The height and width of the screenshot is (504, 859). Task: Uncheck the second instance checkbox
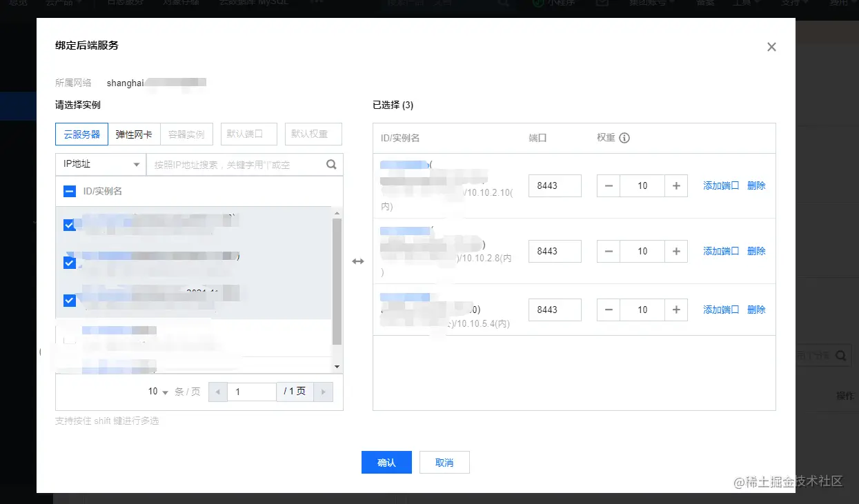(69, 263)
